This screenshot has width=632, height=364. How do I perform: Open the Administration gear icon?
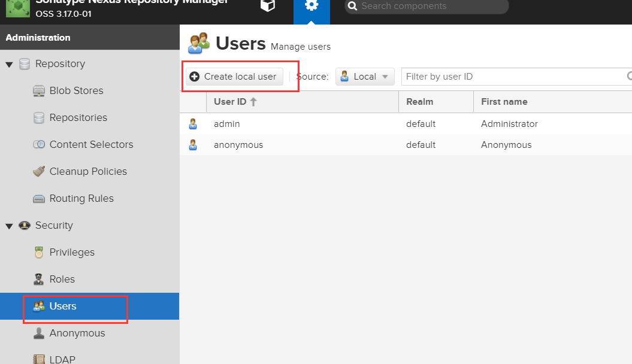click(x=312, y=5)
